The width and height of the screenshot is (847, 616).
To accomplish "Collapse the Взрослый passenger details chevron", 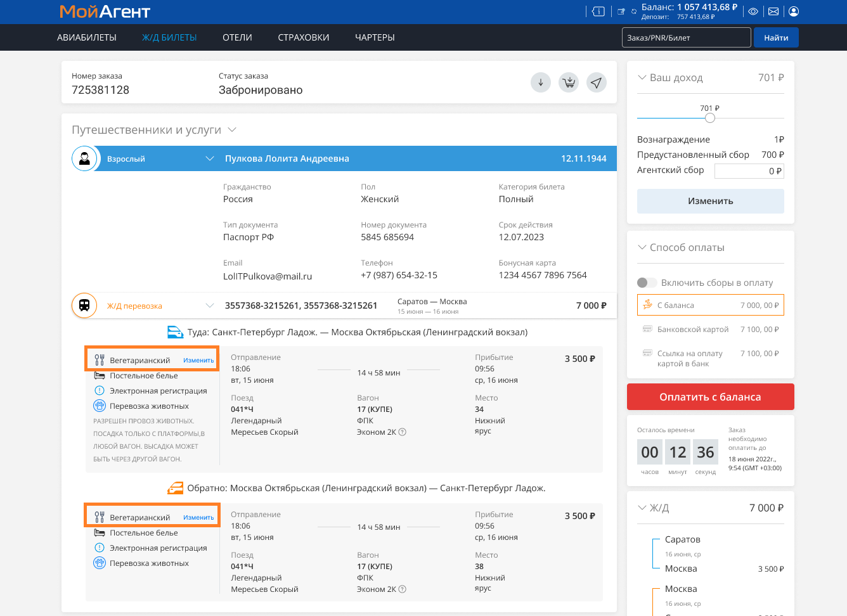I will (x=210, y=158).
